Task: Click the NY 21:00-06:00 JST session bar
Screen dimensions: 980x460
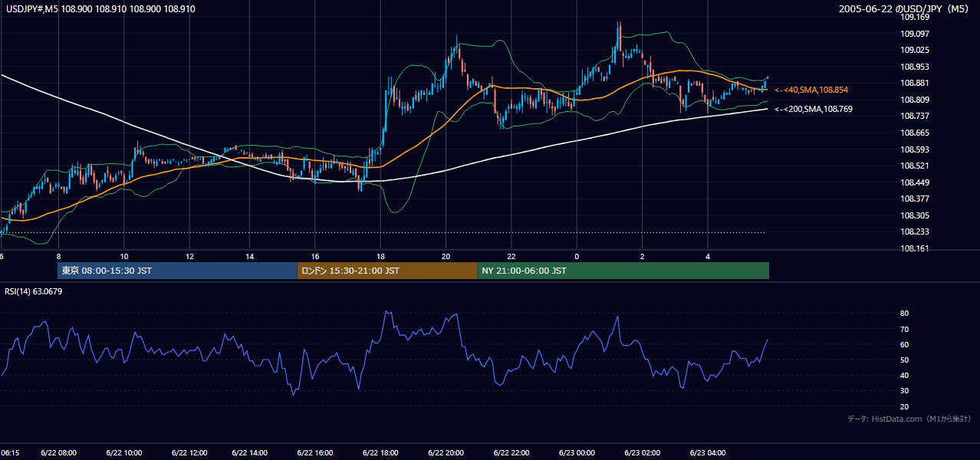Action: click(x=623, y=271)
